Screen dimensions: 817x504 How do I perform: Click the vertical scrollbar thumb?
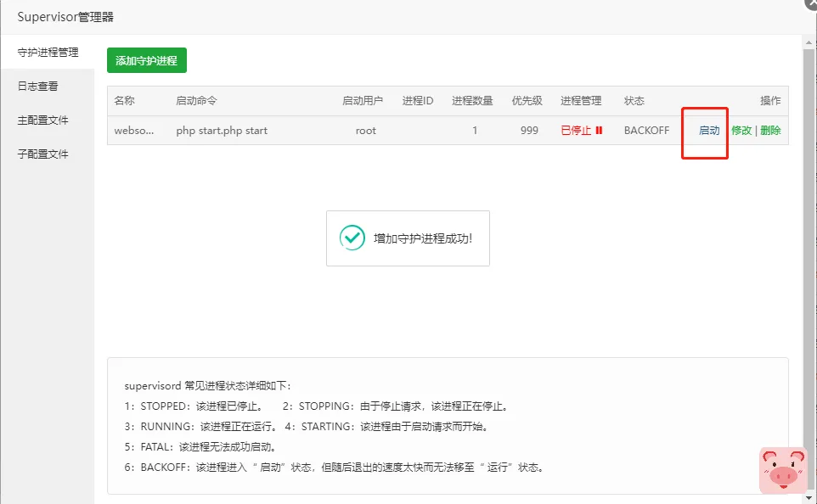click(x=809, y=271)
